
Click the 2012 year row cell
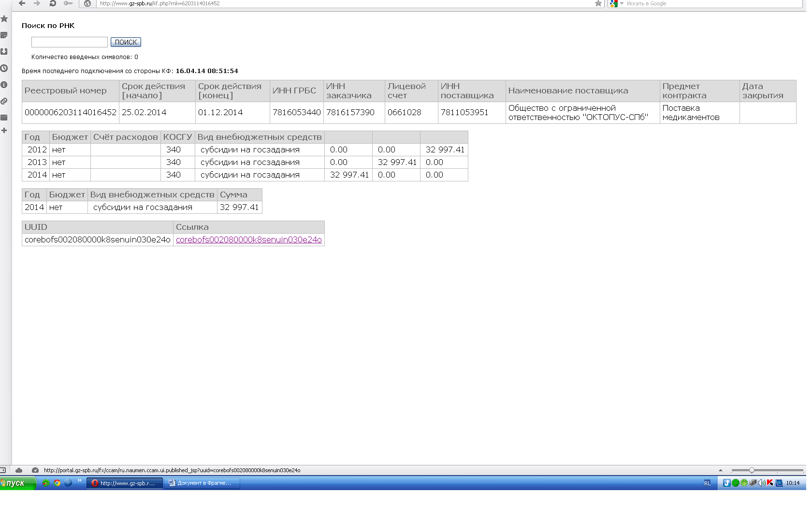(36, 150)
